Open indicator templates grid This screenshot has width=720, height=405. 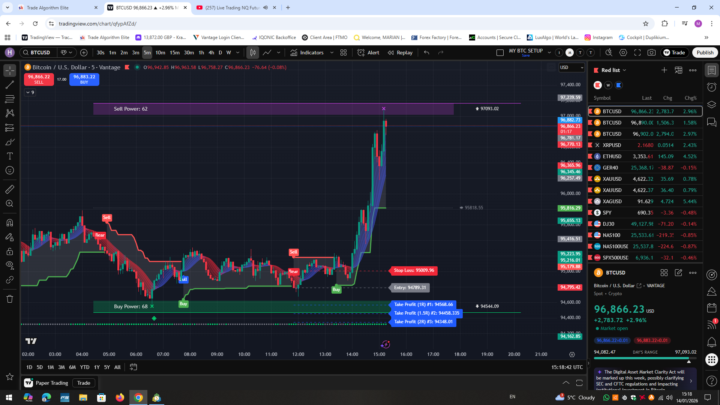tap(343, 53)
